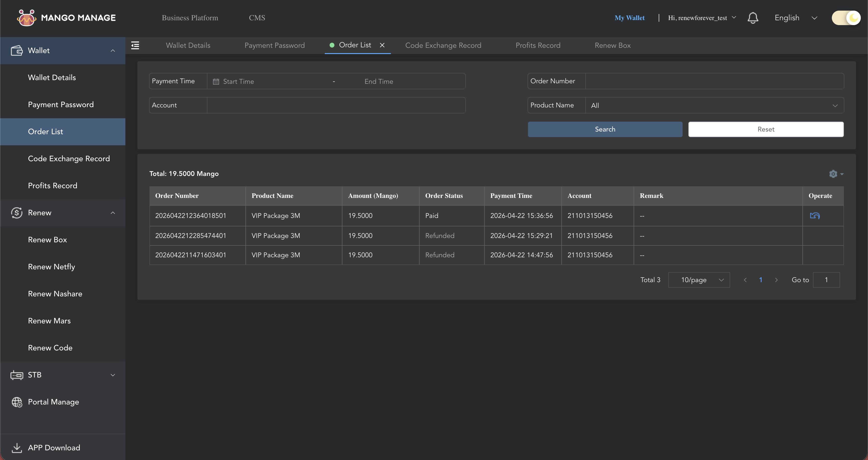Click the Wallet icon in the sidebar

click(x=16, y=50)
